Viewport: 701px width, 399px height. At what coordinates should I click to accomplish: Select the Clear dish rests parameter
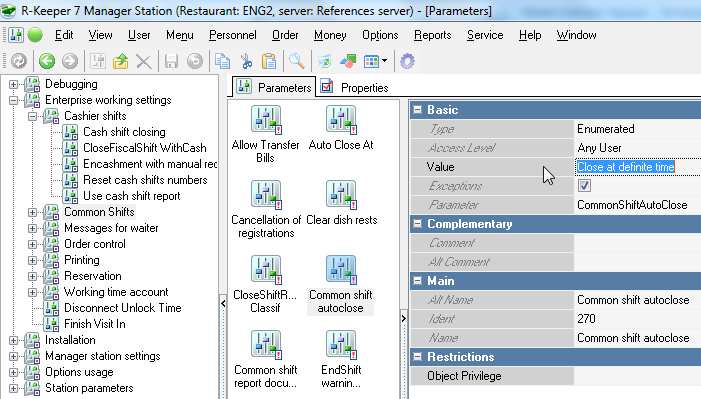click(x=342, y=203)
